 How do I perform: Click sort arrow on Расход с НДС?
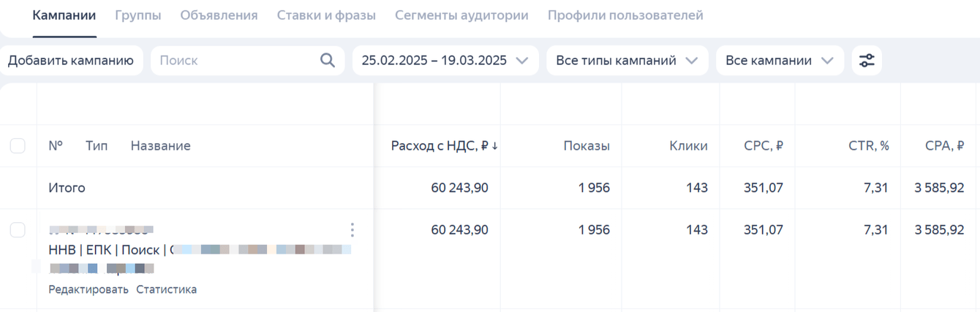(x=495, y=146)
